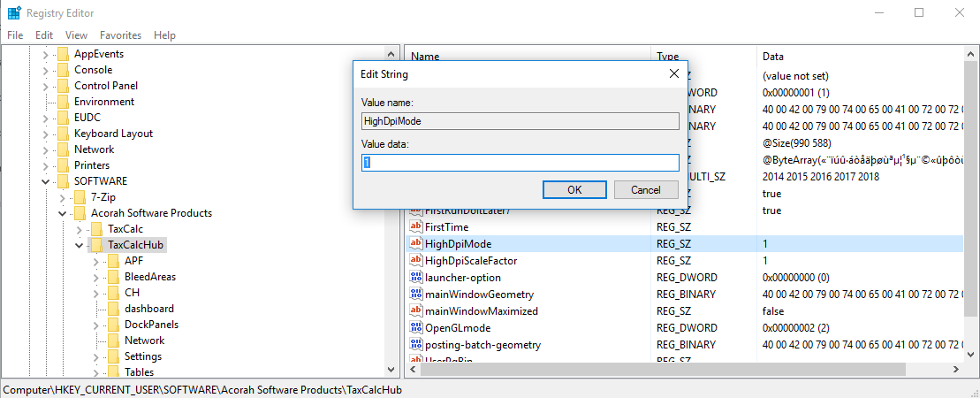This screenshot has height=398, width=980.
Task: Click the Name column header
Action: [x=425, y=57]
